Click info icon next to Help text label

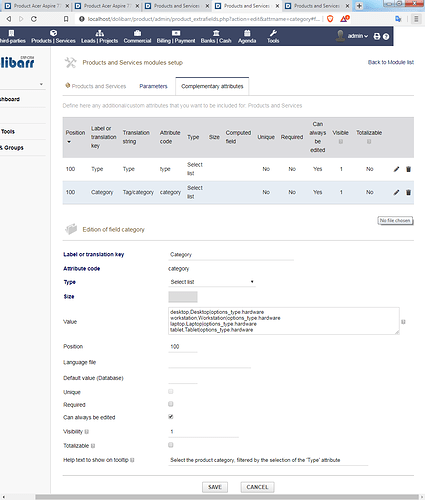pyautogui.click(x=132, y=460)
